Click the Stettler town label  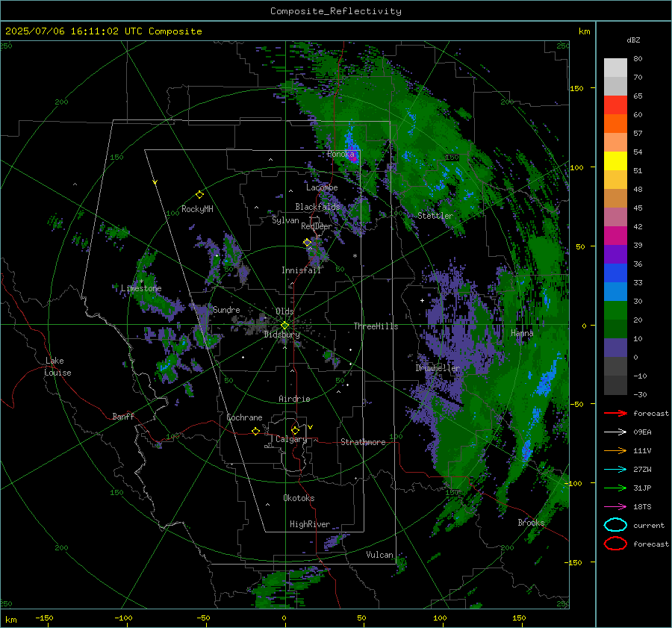tap(435, 216)
